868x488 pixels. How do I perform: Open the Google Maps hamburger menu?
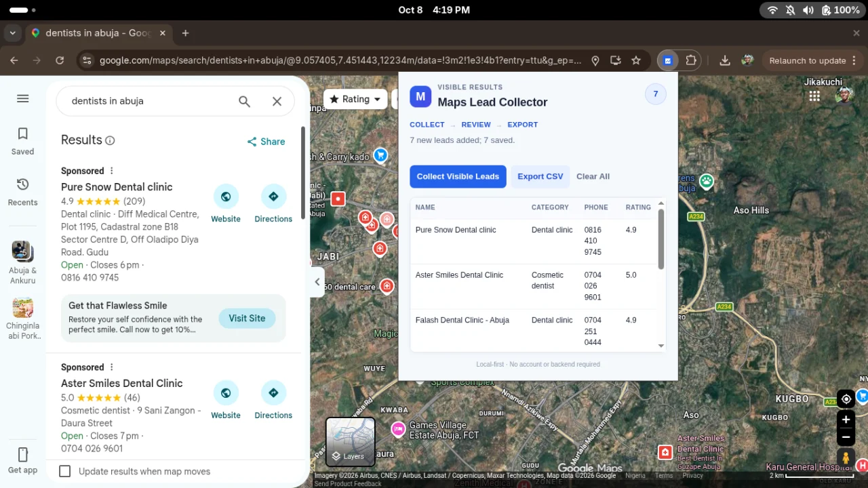22,98
